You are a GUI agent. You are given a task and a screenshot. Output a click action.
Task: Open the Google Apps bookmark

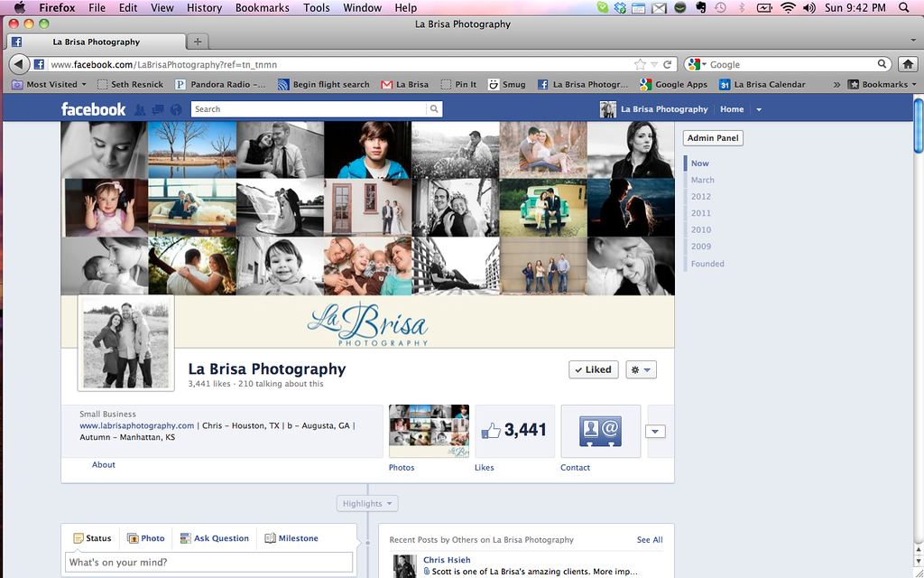click(673, 84)
